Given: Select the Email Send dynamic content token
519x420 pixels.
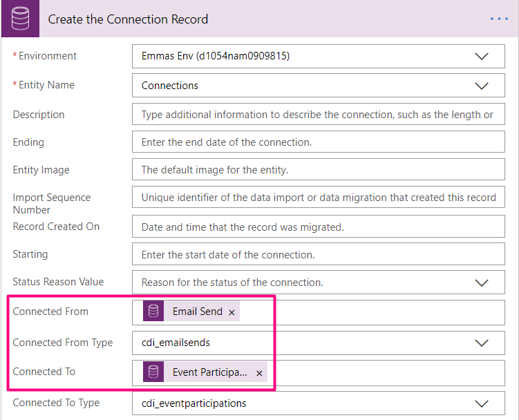Looking at the screenshot, I should point(197,312).
